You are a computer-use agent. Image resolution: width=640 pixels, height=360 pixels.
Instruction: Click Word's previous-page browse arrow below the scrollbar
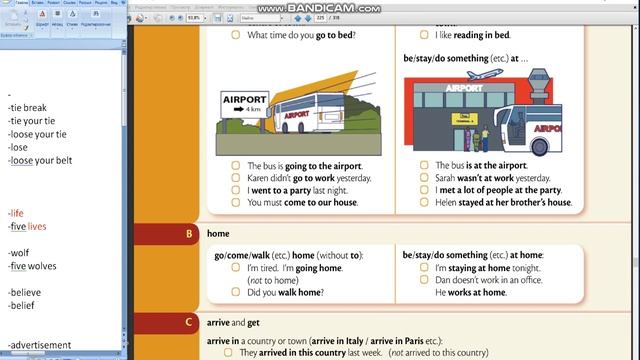pos(124,335)
